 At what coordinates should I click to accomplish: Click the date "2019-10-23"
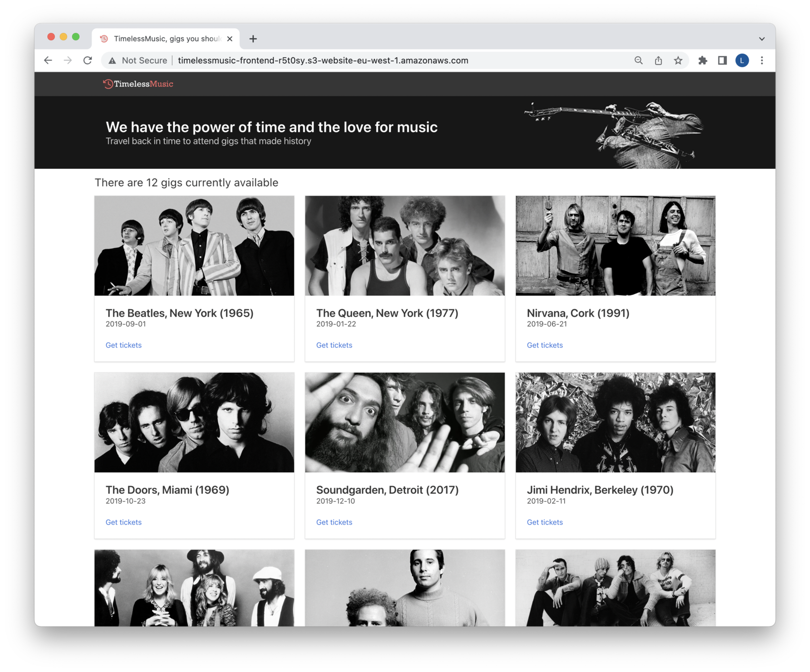pos(125,501)
